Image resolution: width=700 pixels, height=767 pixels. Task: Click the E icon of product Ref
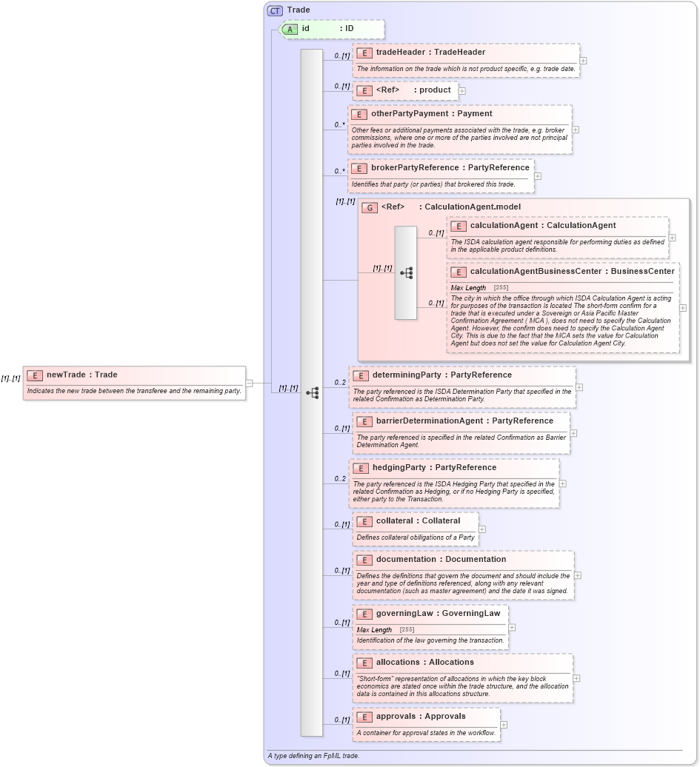point(364,90)
